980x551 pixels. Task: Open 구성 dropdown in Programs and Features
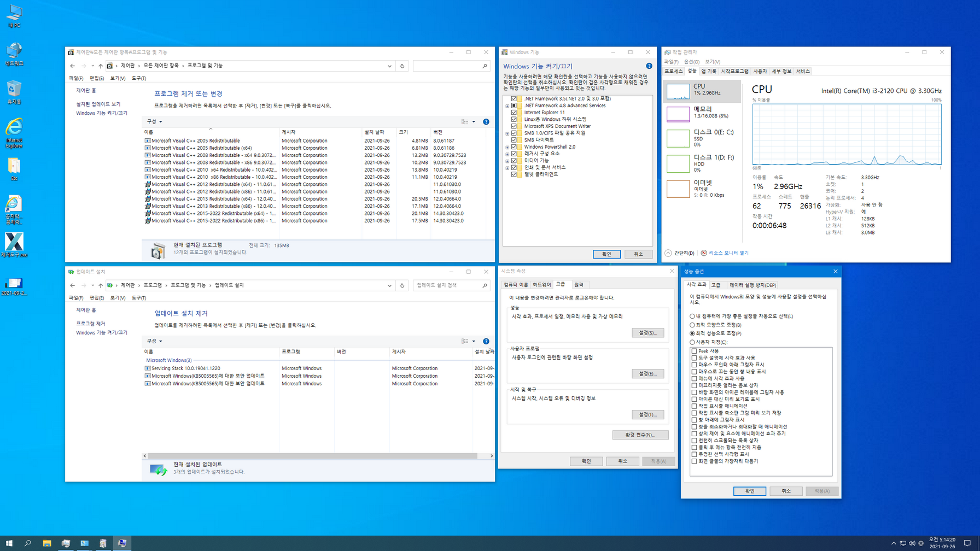[x=154, y=121]
